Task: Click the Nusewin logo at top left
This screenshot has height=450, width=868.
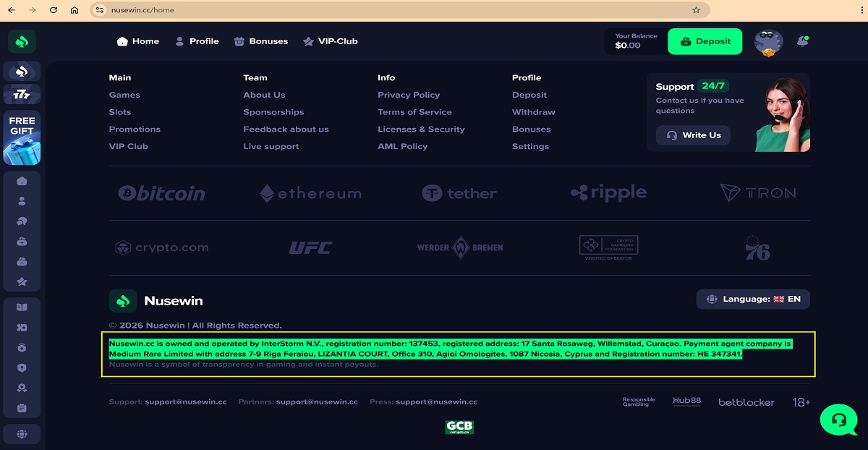Action: 22,42
